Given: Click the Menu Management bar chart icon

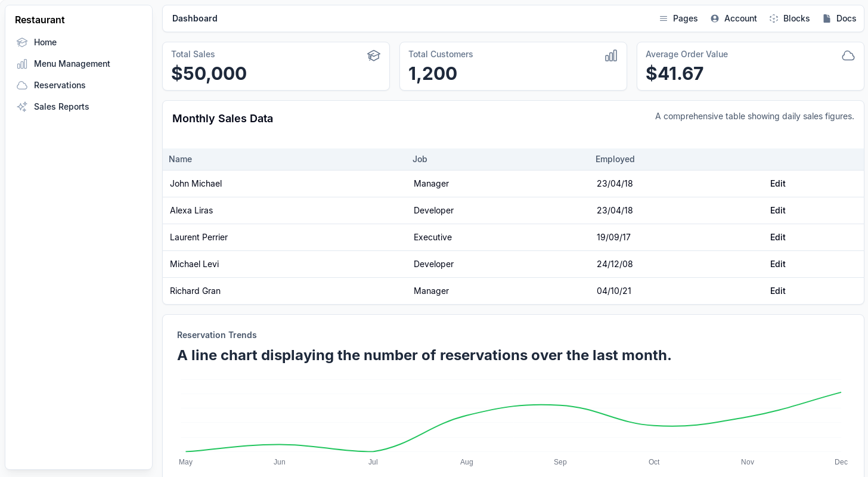Looking at the screenshot, I should pyautogui.click(x=22, y=64).
